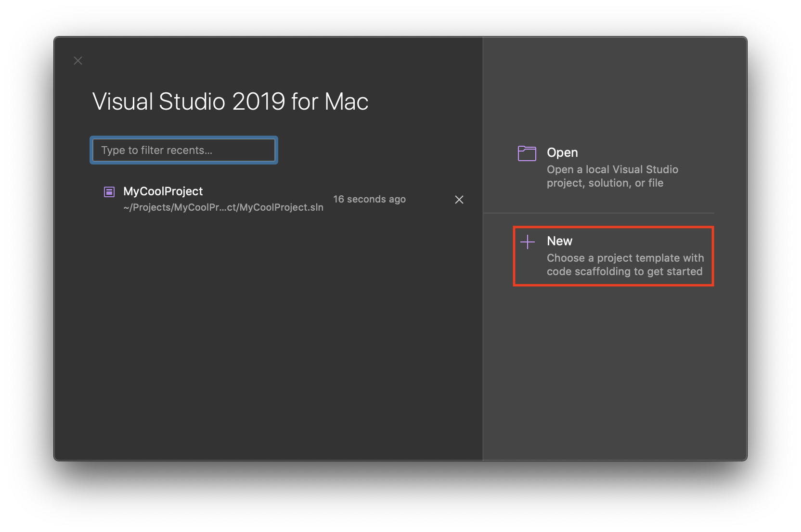Click the purple solution icon beside MyCoolProject
The image size is (801, 532).
click(x=109, y=191)
